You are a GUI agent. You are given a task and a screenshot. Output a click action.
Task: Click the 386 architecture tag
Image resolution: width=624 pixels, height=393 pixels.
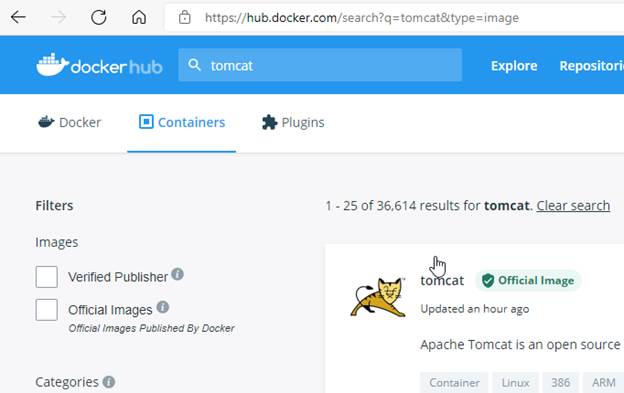[560, 383]
